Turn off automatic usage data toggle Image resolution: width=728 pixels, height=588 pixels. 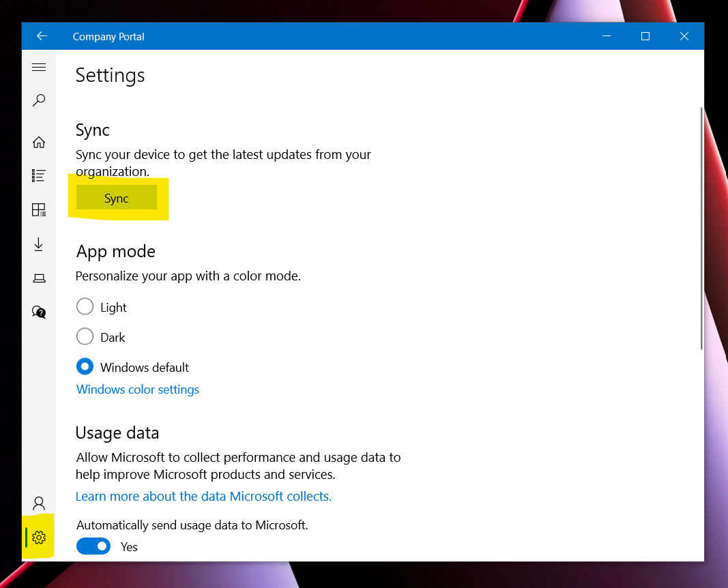pos(93,546)
